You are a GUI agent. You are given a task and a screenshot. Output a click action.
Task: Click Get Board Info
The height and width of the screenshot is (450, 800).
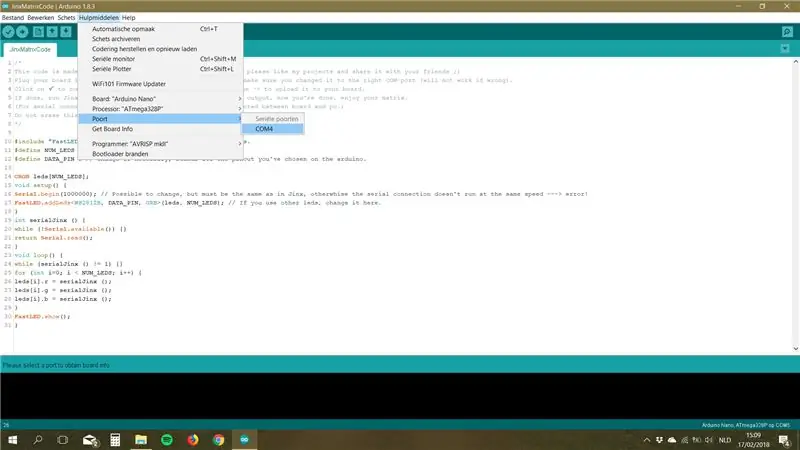point(160,129)
